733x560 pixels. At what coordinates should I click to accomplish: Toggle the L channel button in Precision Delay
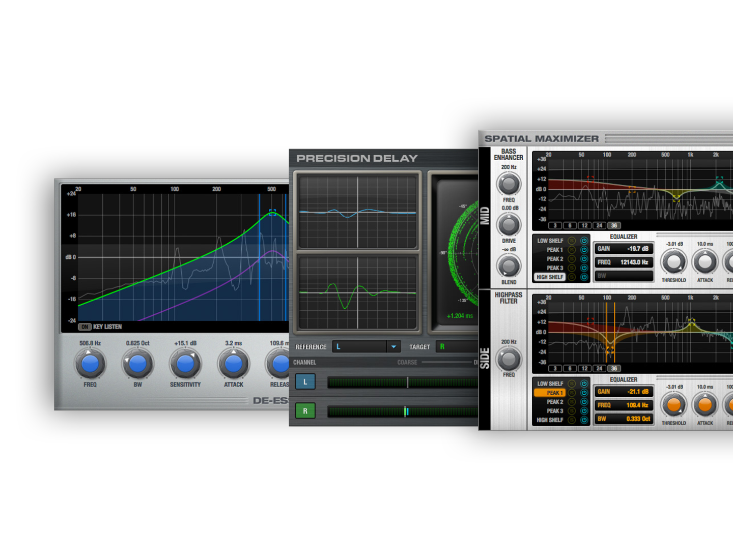coord(305,381)
